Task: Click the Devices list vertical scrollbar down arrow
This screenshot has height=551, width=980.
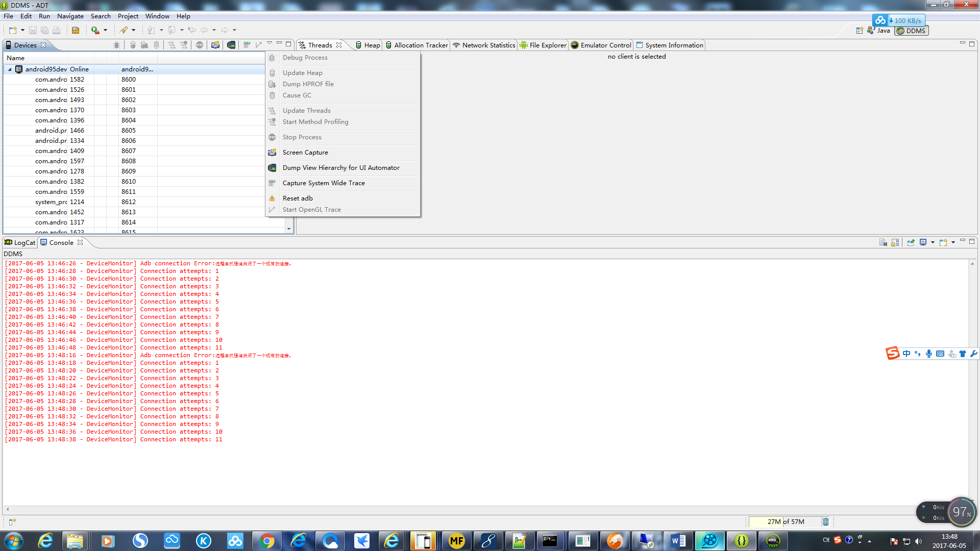Action: 289,229
